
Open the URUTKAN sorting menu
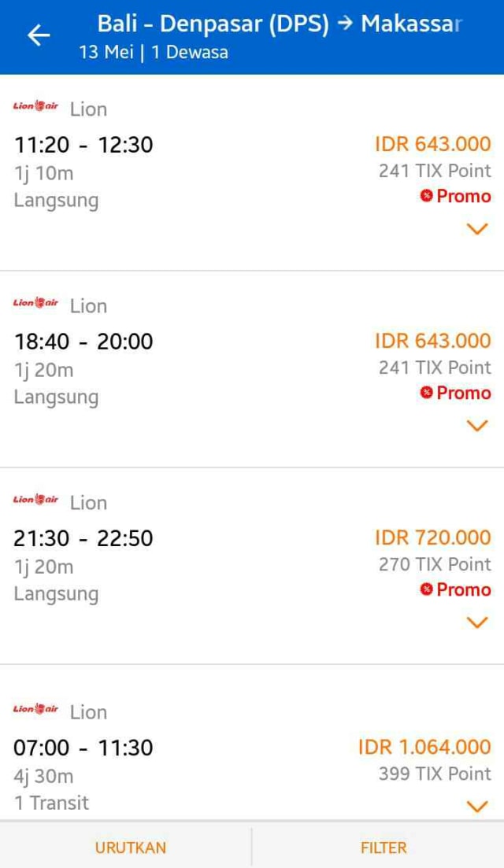point(131,848)
